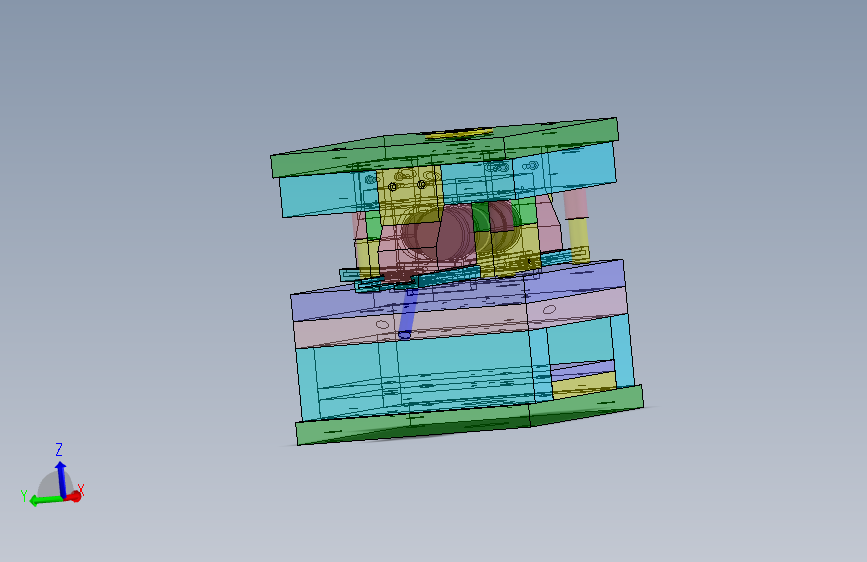Image resolution: width=867 pixels, height=562 pixels.
Task: Select the slanted blue pin below the cavity
Action: pos(408,313)
